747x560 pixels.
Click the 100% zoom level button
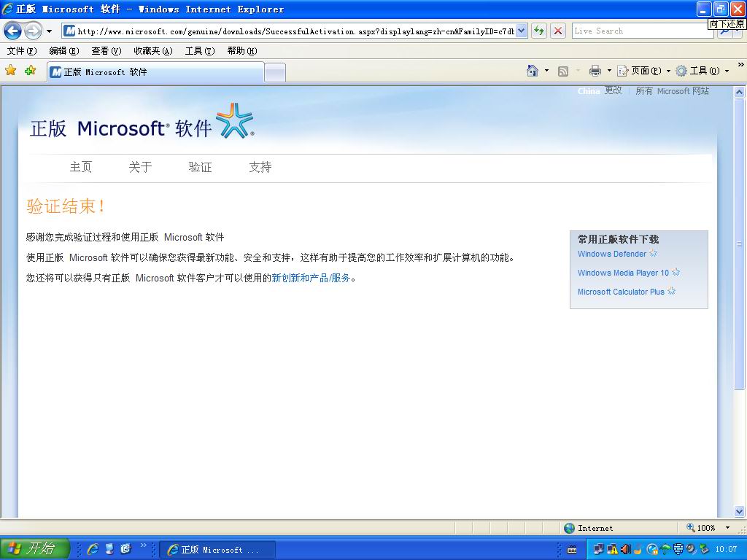[x=701, y=528]
